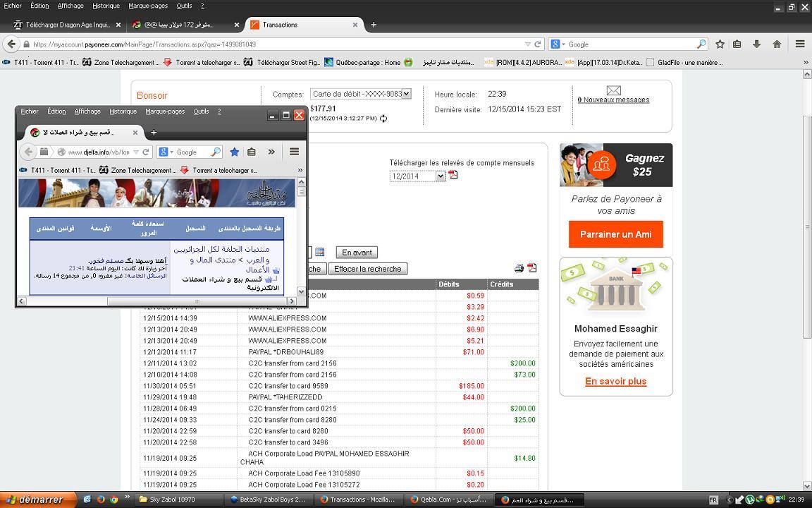Open the Comptes Carte de débit dropdown
Viewport: 812px width, 508px height.
360,94
